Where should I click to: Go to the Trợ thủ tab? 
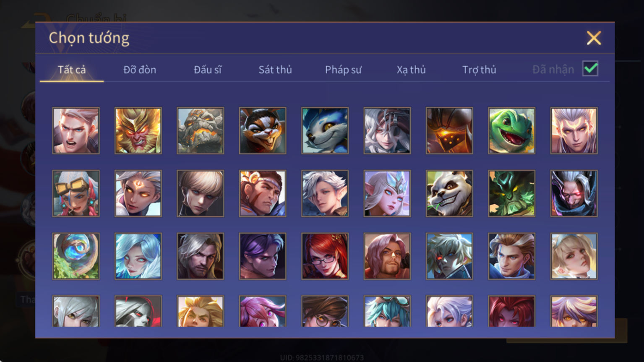479,70
